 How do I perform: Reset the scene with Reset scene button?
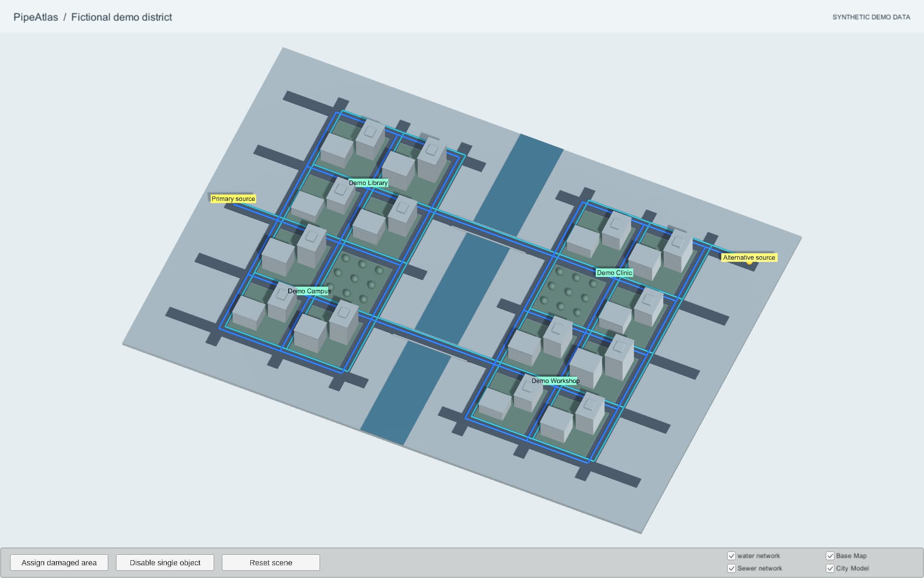point(271,563)
